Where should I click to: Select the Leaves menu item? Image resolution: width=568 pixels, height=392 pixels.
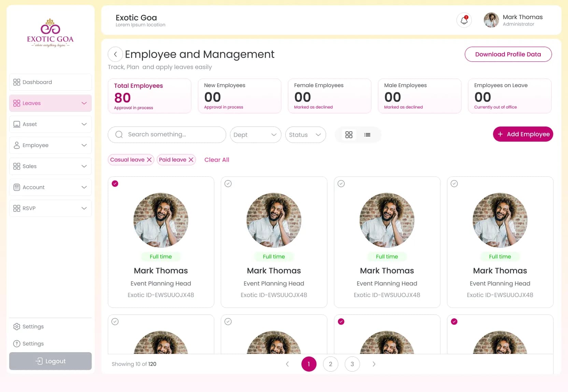[x=50, y=103]
